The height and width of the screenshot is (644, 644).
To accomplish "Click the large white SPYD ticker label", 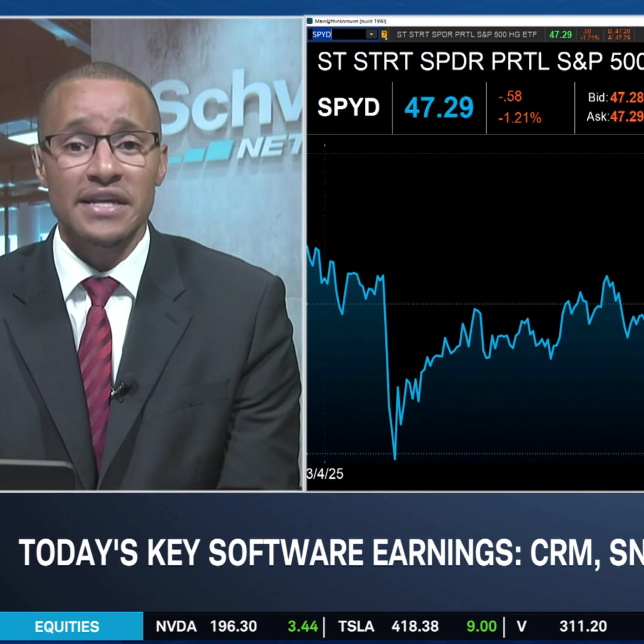I will click(x=349, y=107).
